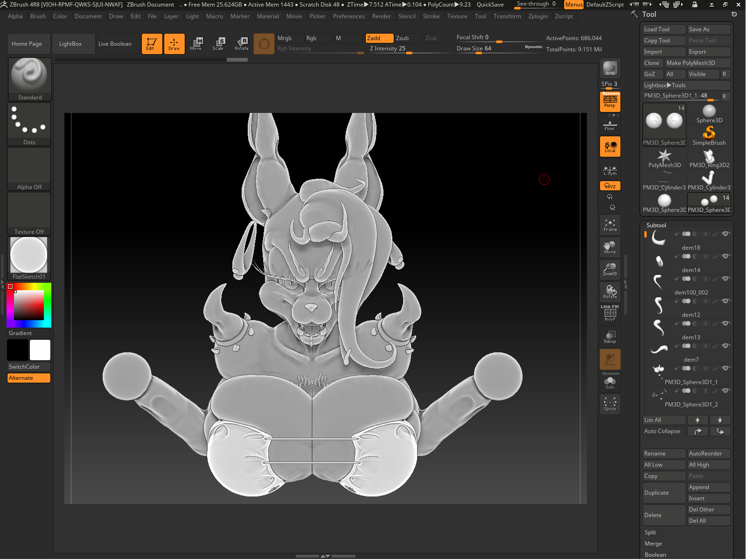Click the Zoom3D navigation icon
Viewport: 746px width, 560px height.
[x=610, y=269]
